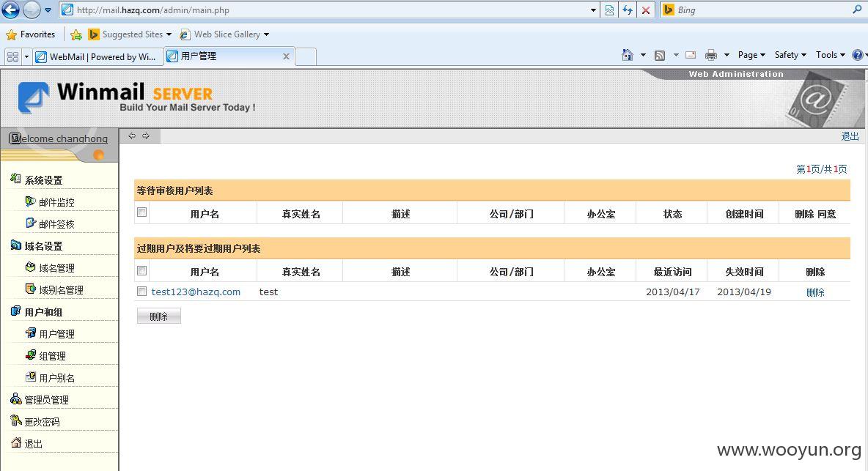This screenshot has width=868, height=471.
Task: Open 组管理 group management icon
Action: coord(31,355)
